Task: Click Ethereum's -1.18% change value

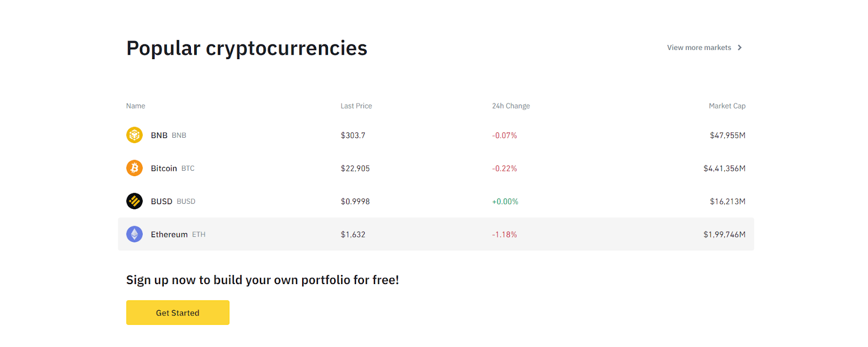Action: click(x=505, y=235)
